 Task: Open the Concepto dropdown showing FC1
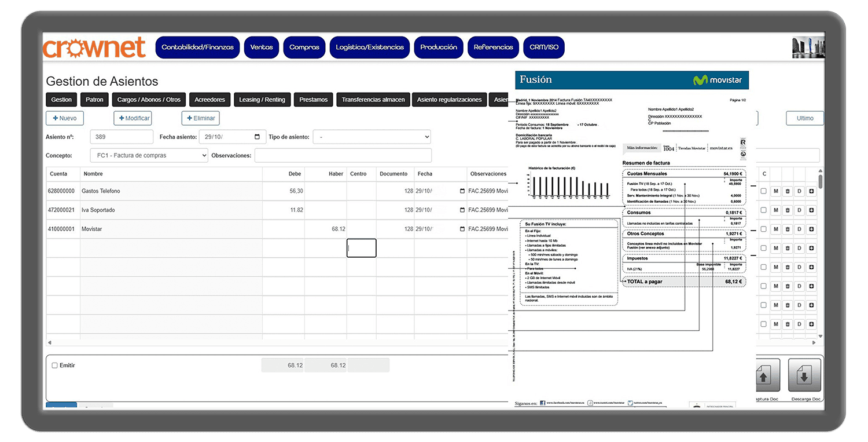pyautogui.click(x=149, y=155)
